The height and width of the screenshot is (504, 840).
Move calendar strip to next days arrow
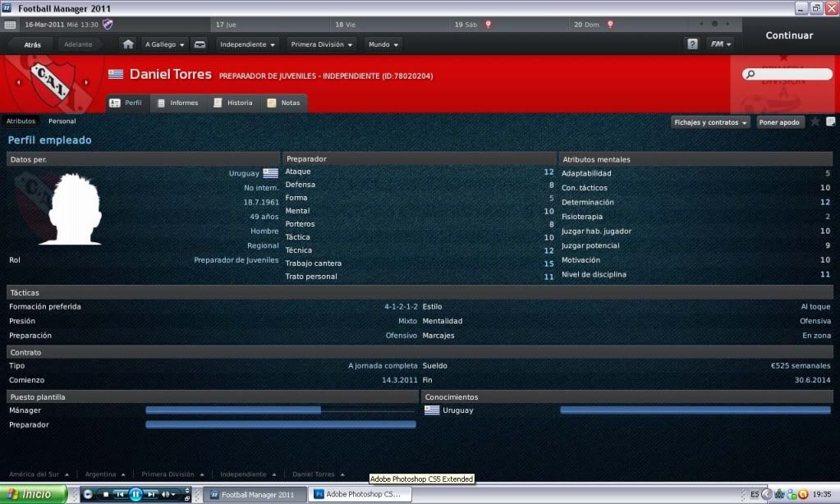coord(728,24)
